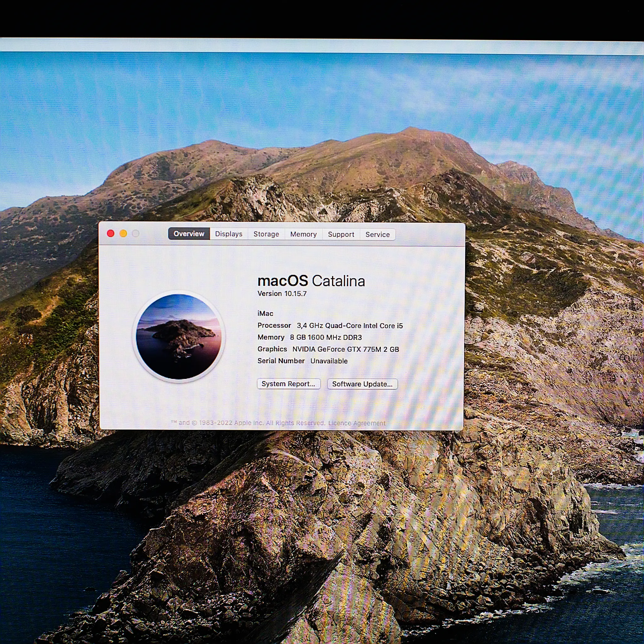Screen dimensions: 644x644
Task: Click "3,4 GHz Quad-Core Intel Core i5" value
Action: pyautogui.click(x=350, y=326)
